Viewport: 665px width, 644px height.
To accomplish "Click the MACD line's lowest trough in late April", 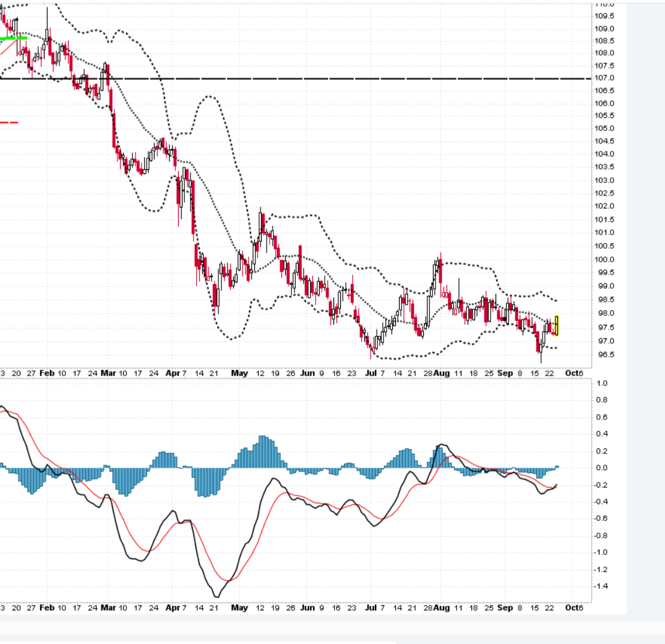I will point(216,596).
